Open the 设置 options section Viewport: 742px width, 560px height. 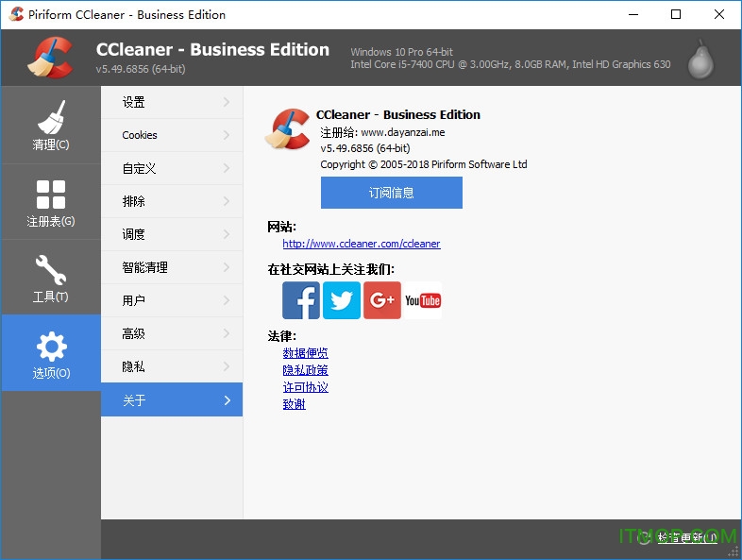click(172, 102)
